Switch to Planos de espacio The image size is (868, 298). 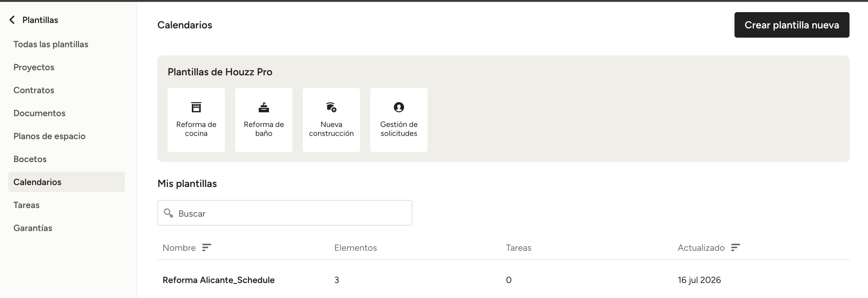click(x=49, y=136)
